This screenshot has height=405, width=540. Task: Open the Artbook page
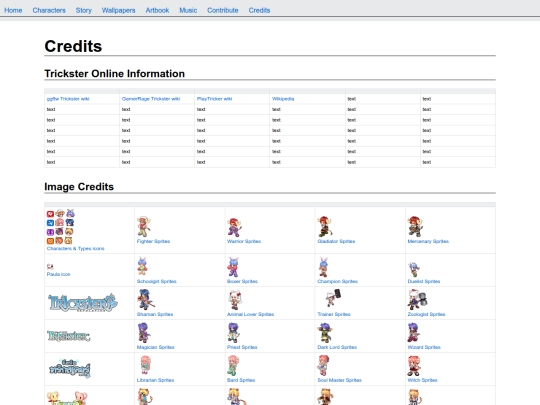[157, 10]
